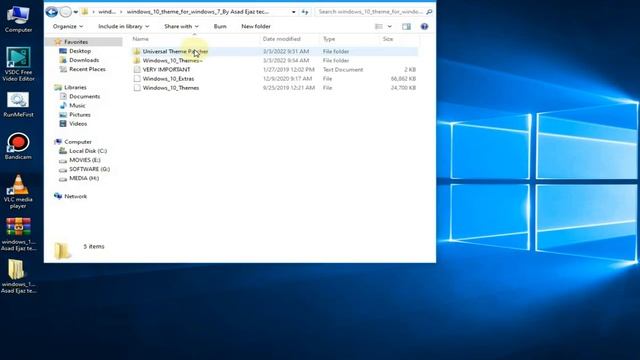Viewport: 640px width, 360px height.
Task: Open Favorites in navigation pane
Action: coord(76,42)
